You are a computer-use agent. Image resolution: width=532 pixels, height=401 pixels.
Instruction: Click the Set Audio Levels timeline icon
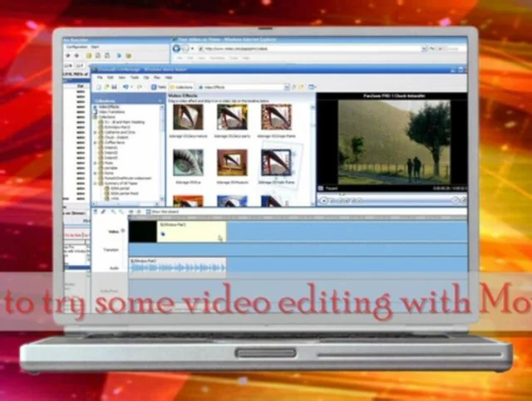96,212
